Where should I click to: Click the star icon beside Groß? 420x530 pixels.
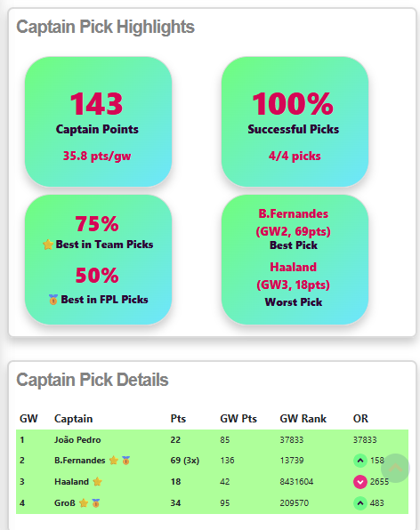[84, 503]
